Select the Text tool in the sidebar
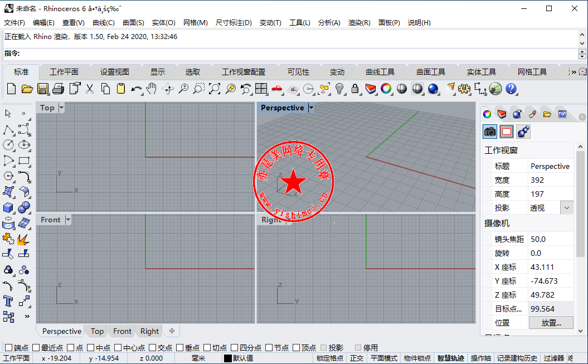 8,301
